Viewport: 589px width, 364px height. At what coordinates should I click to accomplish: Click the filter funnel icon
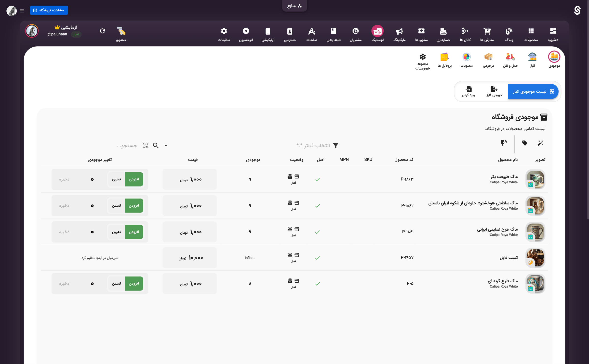click(336, 146)
